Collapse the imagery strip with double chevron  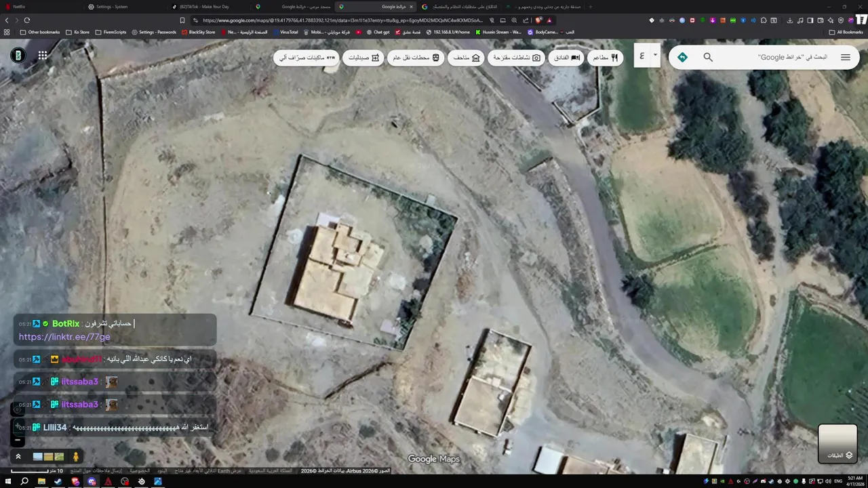[x=18, y=457]
